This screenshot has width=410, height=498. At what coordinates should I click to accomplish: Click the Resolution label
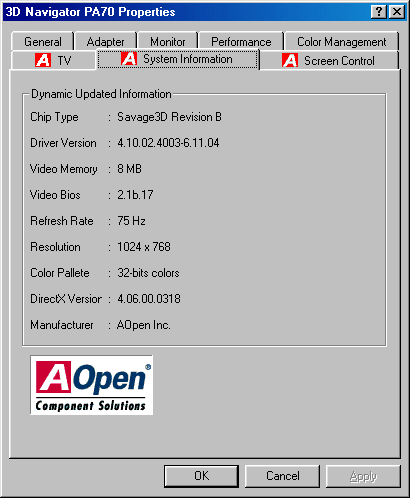(x=55, y=247)
